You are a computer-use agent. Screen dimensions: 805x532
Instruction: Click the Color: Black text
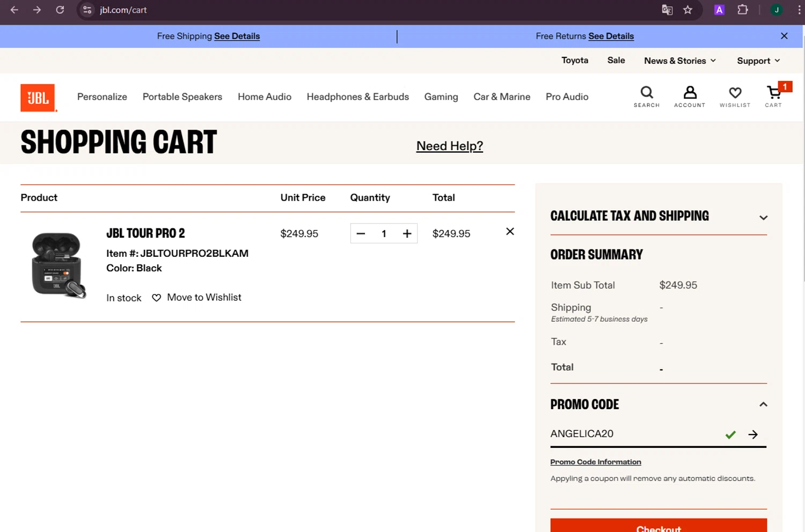pyautogui.click(x=134, y=268)
